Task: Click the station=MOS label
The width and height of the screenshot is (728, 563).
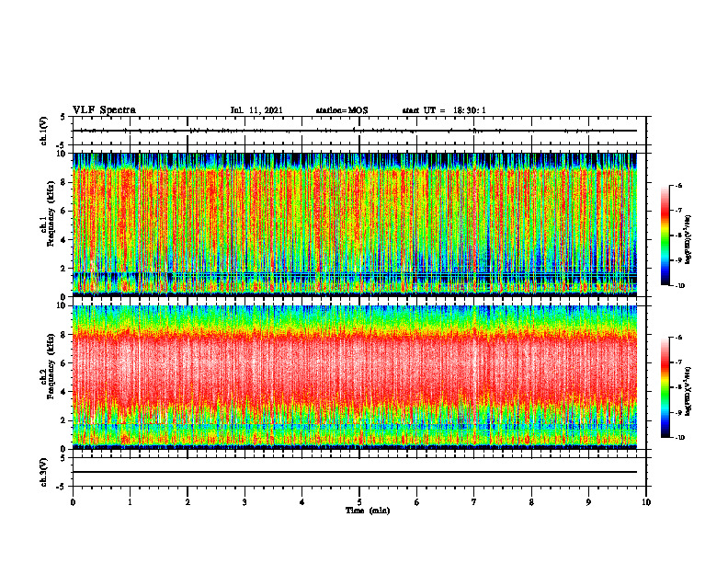Action: [x=342, y=110]
